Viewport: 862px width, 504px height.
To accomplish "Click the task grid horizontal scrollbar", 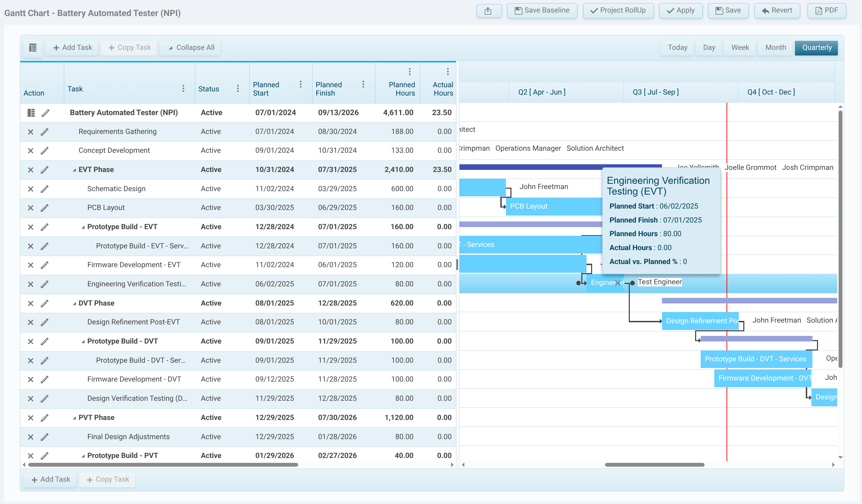I will pos(163,465).
